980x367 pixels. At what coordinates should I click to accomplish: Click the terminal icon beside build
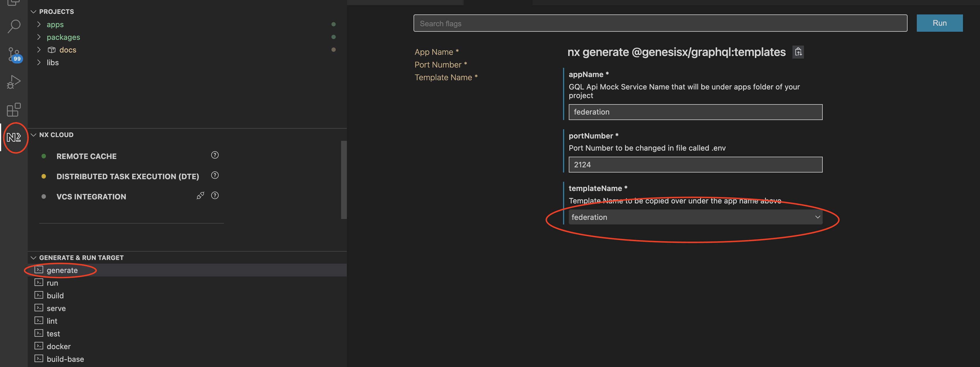(39, 295)
